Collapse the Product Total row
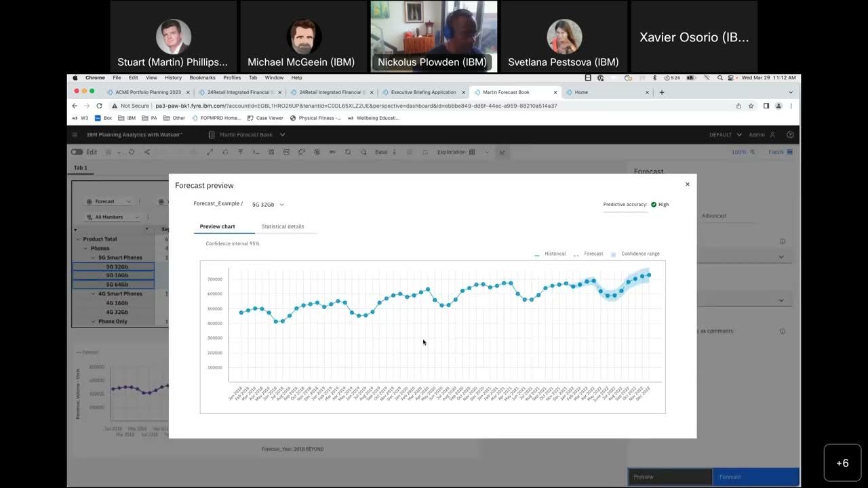Image resolution: width=868 pixels, height=488 pixels. [x=77, y=239]
